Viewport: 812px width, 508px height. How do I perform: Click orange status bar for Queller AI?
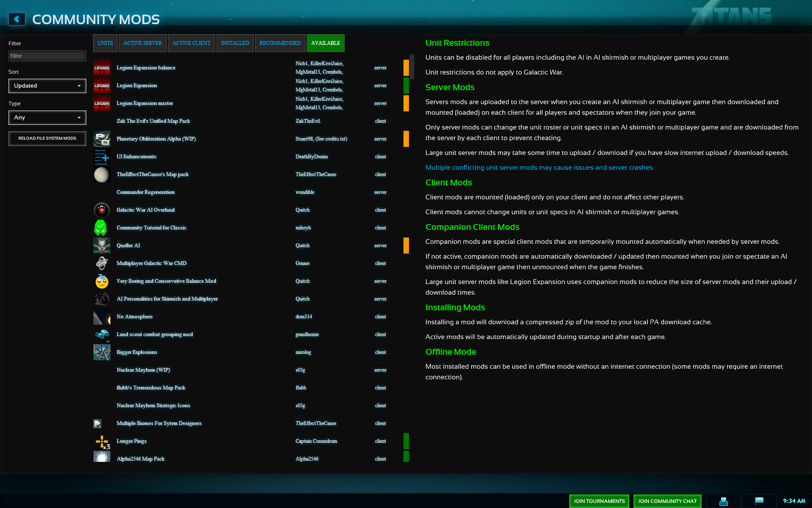point(406,246)
